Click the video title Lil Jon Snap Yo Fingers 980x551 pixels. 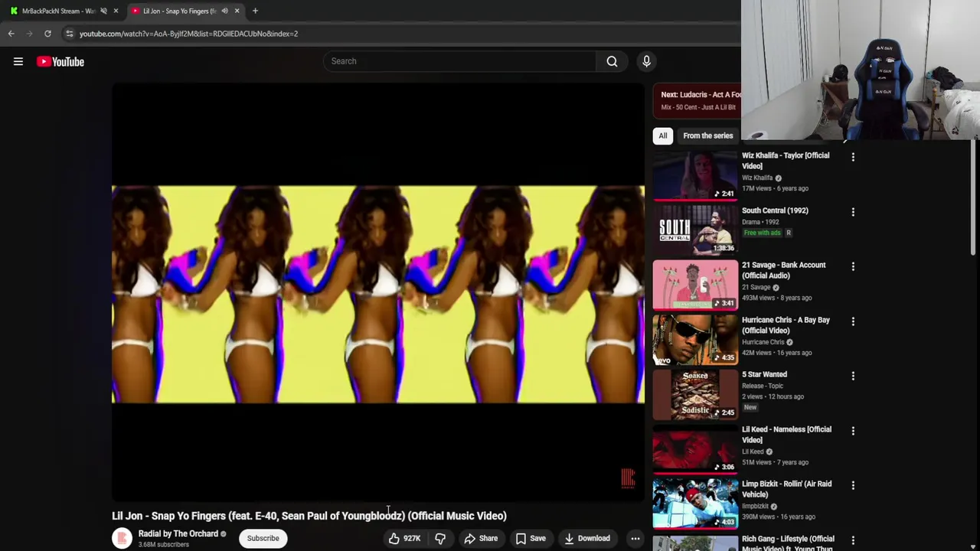[309, 516]
